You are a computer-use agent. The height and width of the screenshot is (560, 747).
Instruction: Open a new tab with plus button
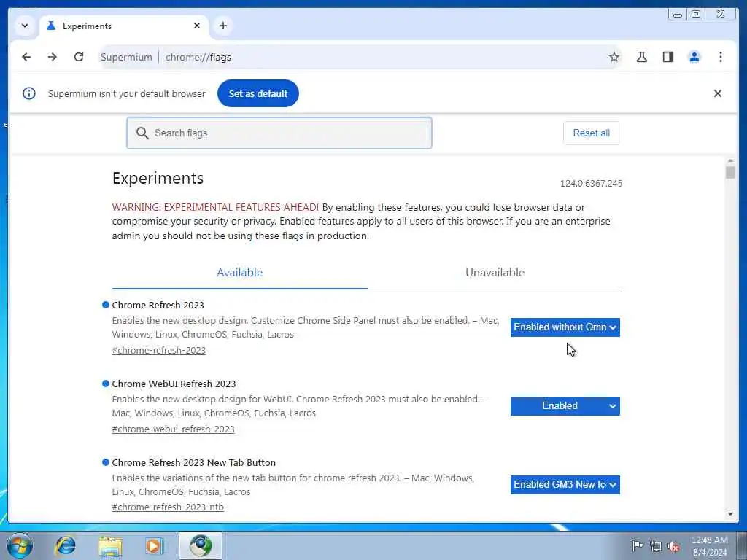pyautogui.click(x=223, y=26)
